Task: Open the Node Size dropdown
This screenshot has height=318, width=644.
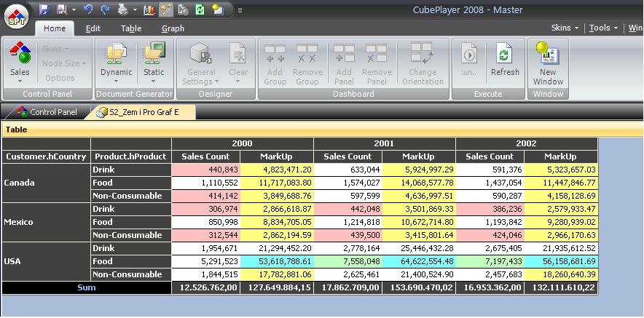Action: [64, 63]
